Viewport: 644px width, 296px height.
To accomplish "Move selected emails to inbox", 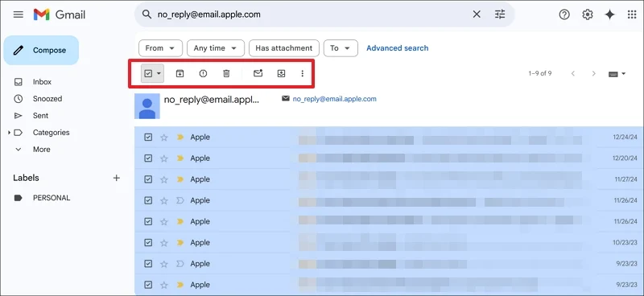I will click(281, 73).
